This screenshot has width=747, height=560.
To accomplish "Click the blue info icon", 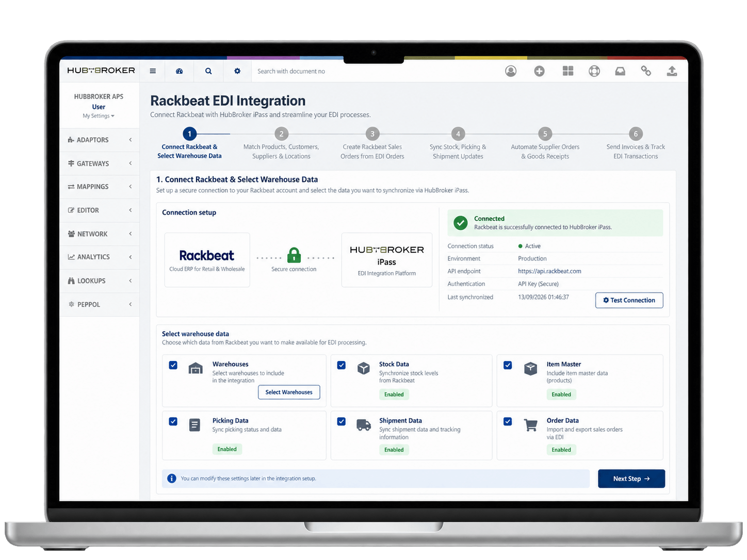I will (172, 479).
